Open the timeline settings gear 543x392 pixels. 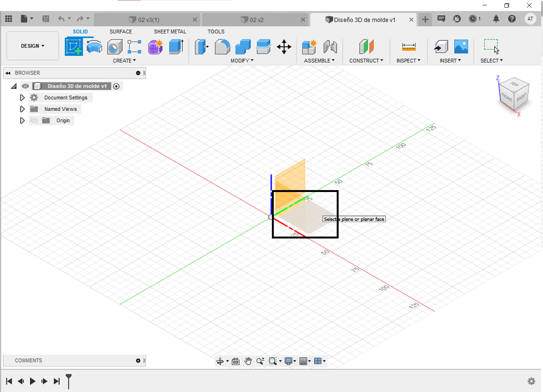(531, 381)
